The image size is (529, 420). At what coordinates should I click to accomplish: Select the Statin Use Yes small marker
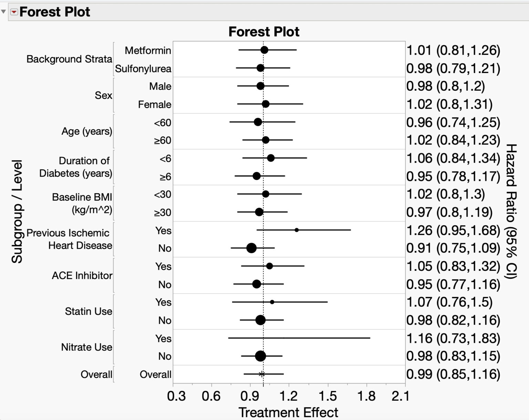coord(272,302)
